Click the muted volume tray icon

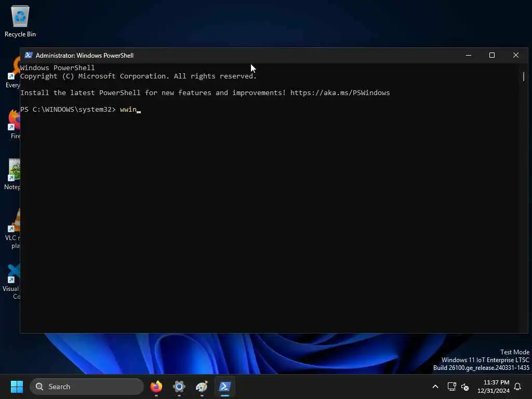pos(465,387)
